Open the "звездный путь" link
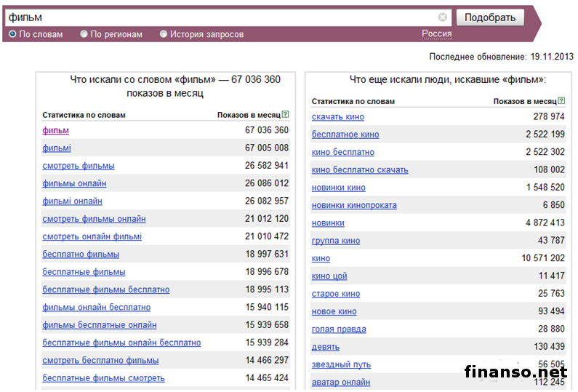The height and width of the screenshot is (392, 578). (x=341, y=364)
